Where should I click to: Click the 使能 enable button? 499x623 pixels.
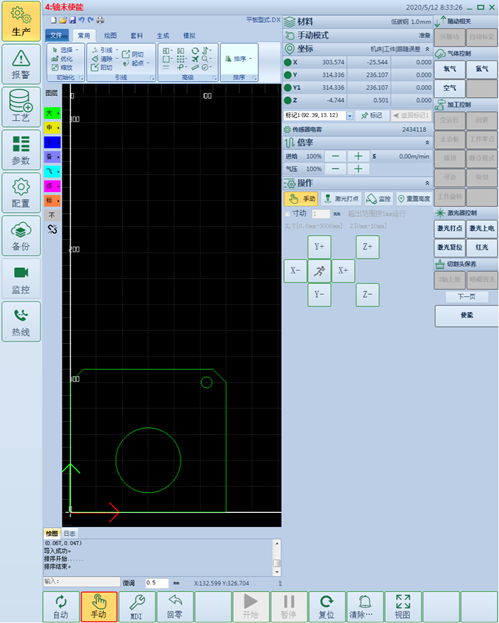tap(466, 316)
